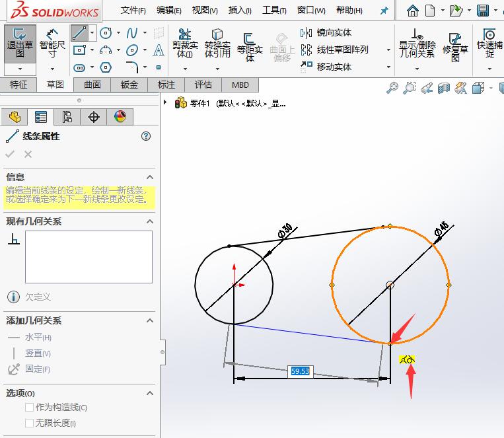
Task: Open the Trim Entities dropdown arrow
Action: (x=185, y=69)
